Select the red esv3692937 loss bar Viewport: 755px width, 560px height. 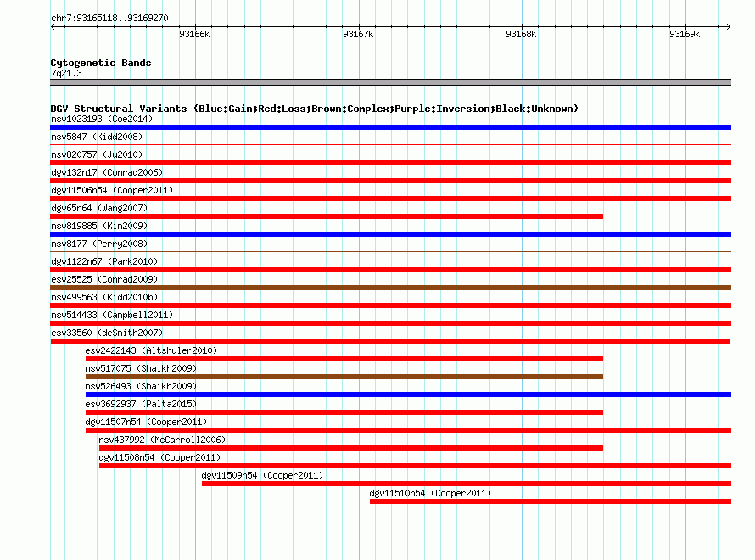344,412
